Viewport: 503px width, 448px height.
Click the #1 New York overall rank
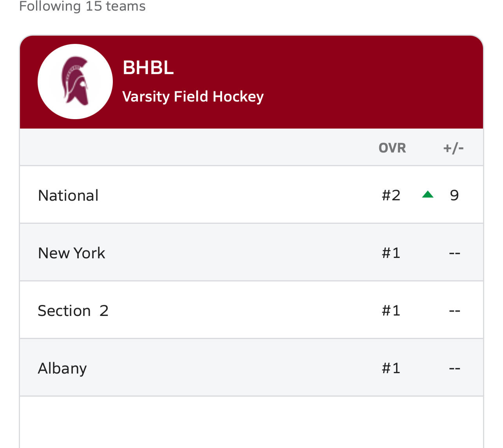[391, 253]
